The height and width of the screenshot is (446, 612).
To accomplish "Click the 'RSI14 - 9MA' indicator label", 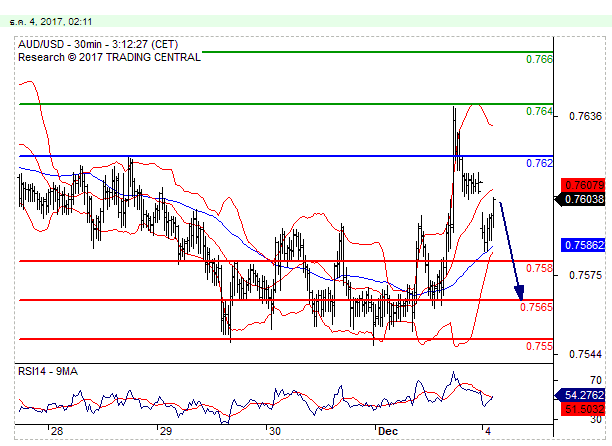I will click(48, 371).
